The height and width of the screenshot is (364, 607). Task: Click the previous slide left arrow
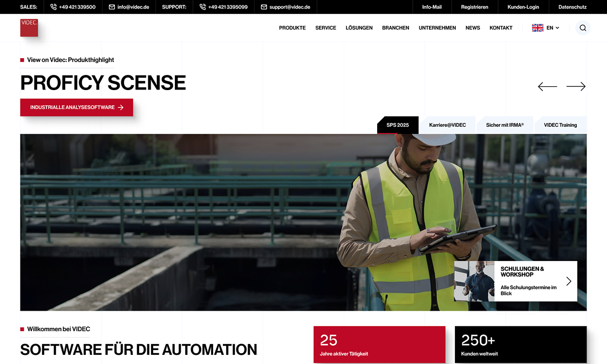coord(547,86)
